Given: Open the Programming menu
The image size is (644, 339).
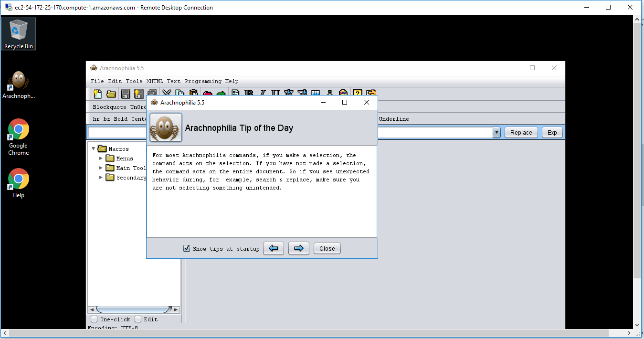Looking at the screenshot, I should click(203, 81).
